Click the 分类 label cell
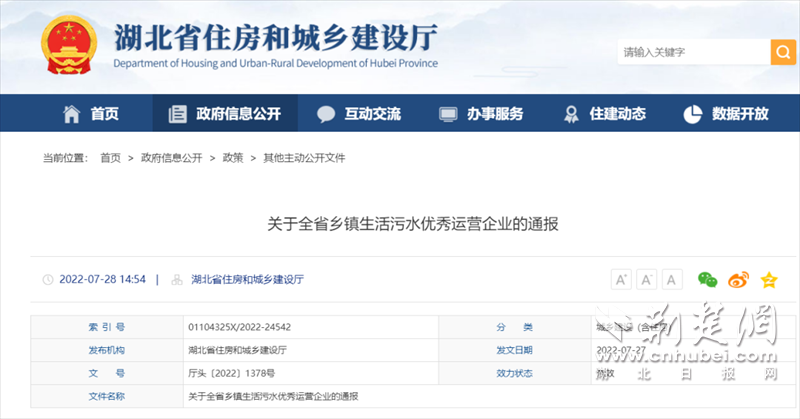 pos(514,327)
